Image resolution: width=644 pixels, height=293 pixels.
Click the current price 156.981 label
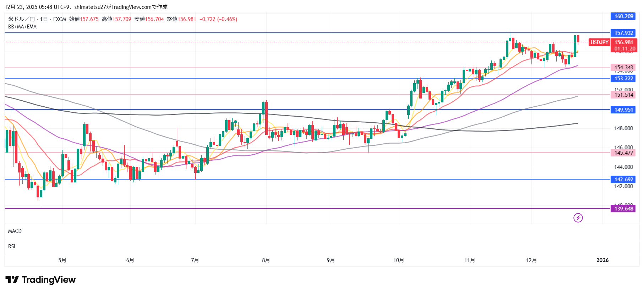(x=624, y=42)
